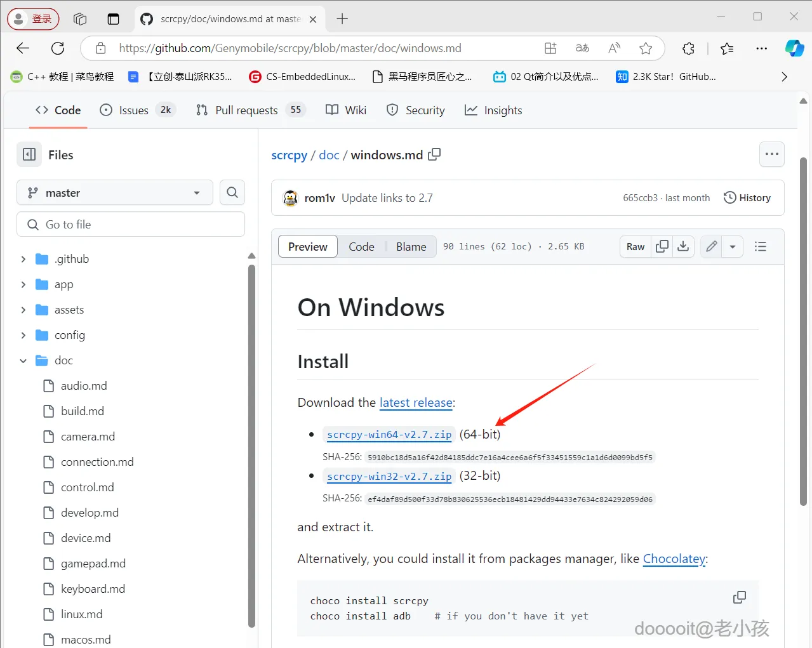Click the browser Back arrow

pyautogui.click(x=23, y=48)
